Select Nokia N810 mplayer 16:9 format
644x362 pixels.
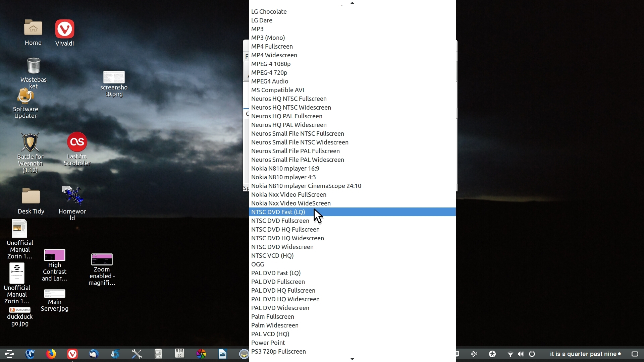[285, 168]
